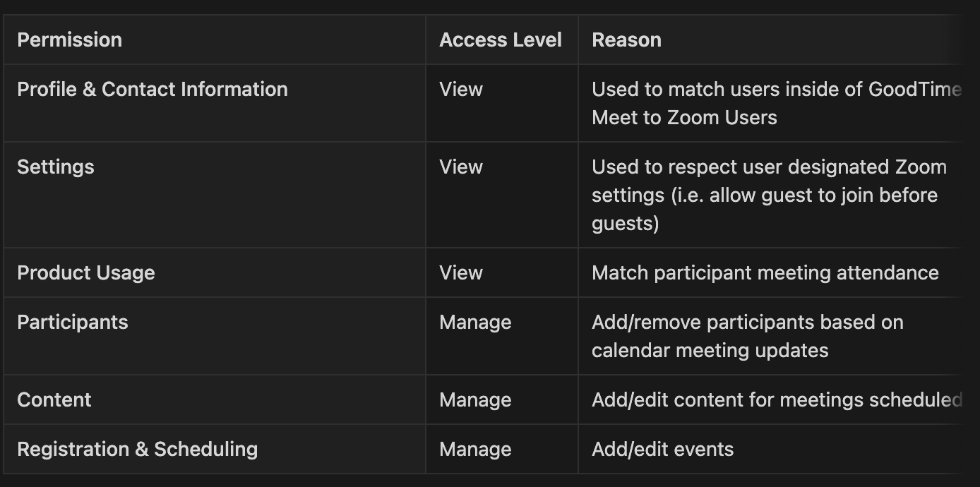Click the Add/edit content for meetings text

point(776,400)
